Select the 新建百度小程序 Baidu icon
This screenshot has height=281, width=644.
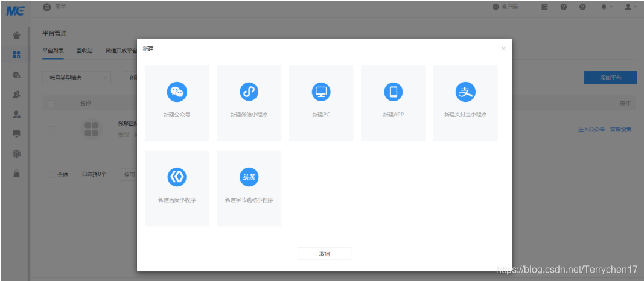click(177, 177)
